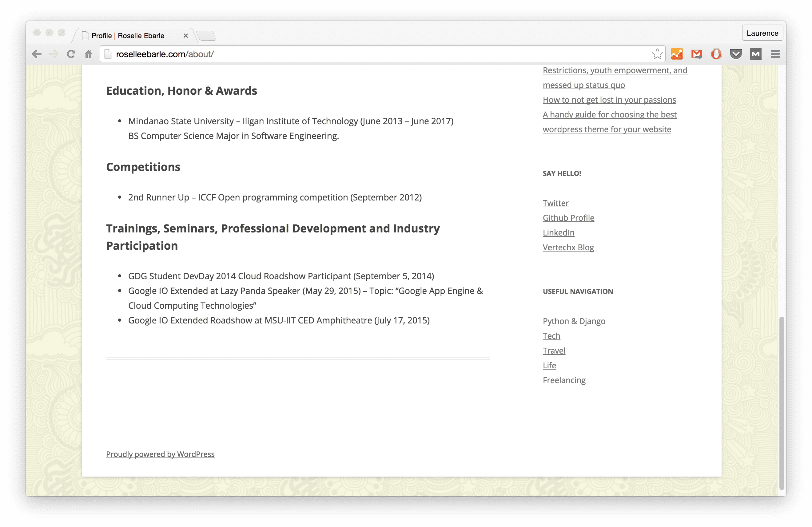This screenshot has width=812, height=527.
Task: Open the Twitter profile link
Action: (x=555, y=202)
